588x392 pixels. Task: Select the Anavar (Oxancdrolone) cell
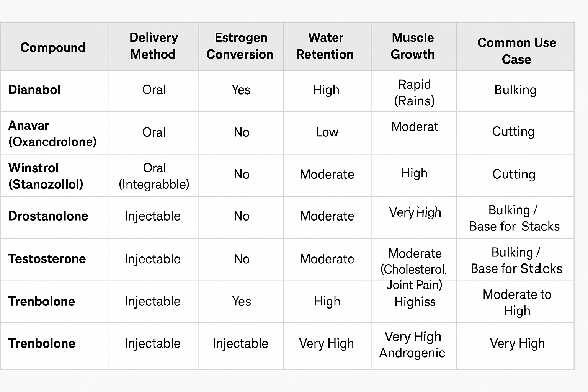(x=52, y=134)
